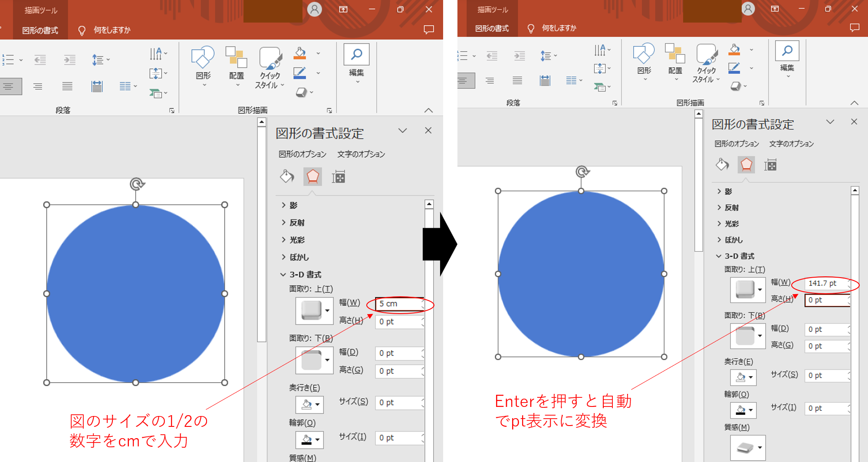Open the fill and line bucket icon

(286, 177)
